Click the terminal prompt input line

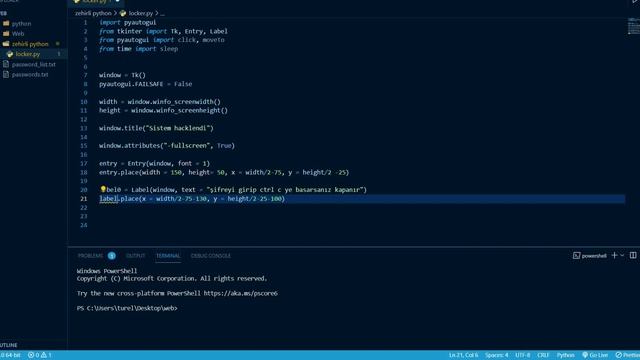127,308
